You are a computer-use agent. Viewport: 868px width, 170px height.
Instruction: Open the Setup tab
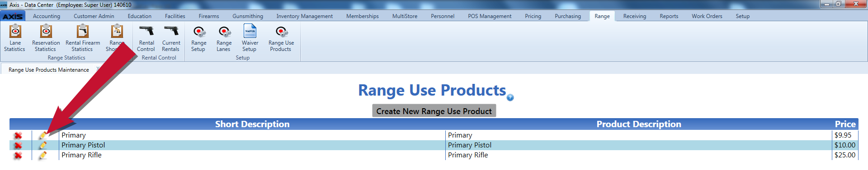pos(743,16)
